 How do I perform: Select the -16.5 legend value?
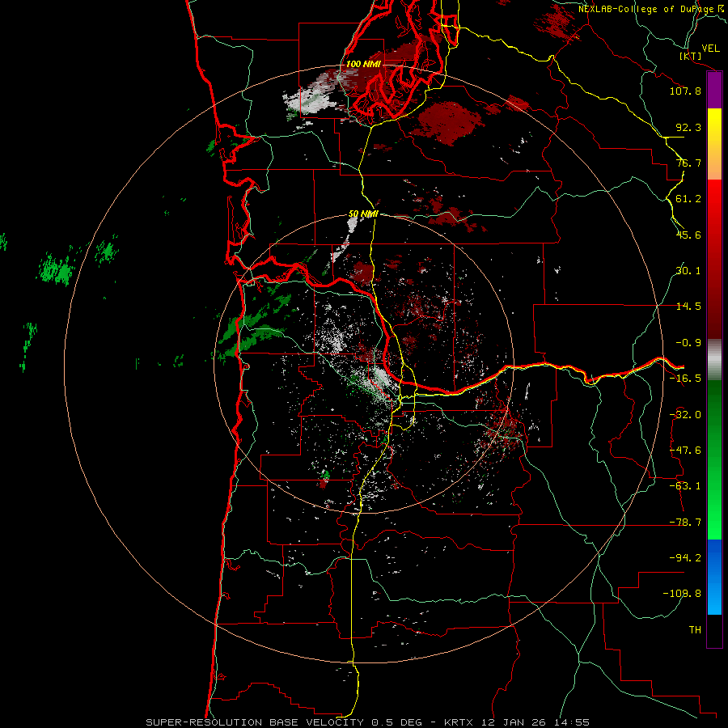[685, 379]
